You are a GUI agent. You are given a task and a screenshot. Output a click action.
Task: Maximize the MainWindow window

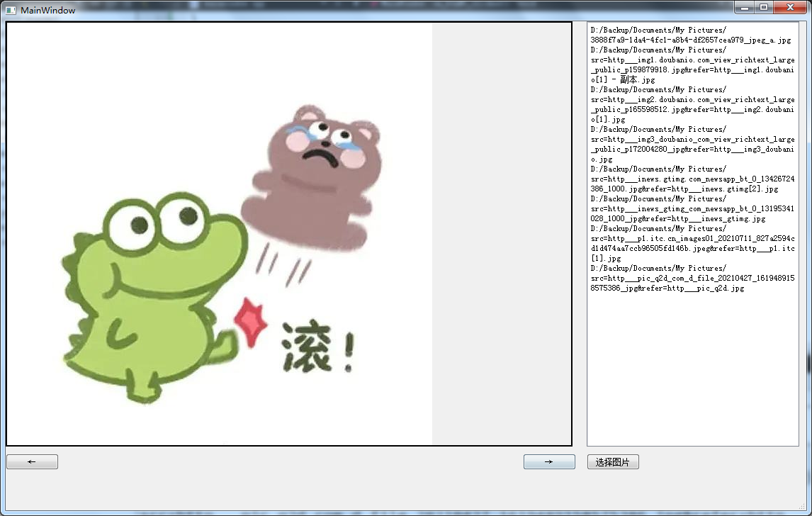tap(763, 7)
